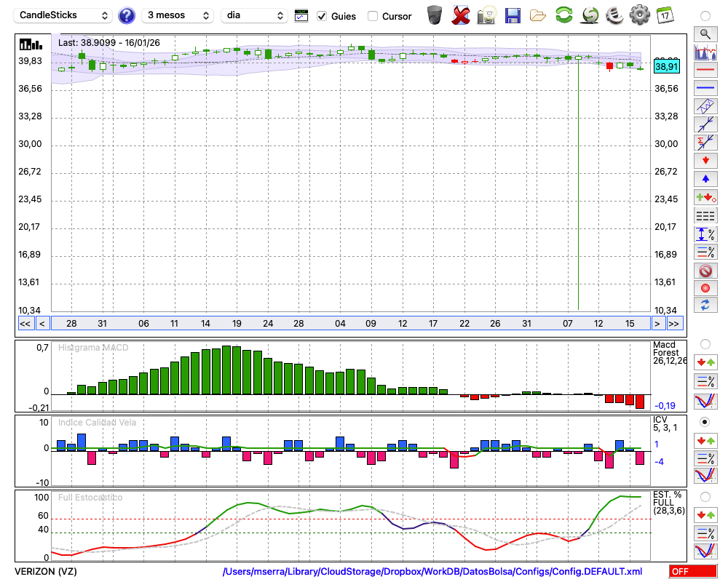Select the red horizontal line tool
Image resolution: width=728 pixels, height=582 pixels.
pyautogui.click(x=705, y=71)
